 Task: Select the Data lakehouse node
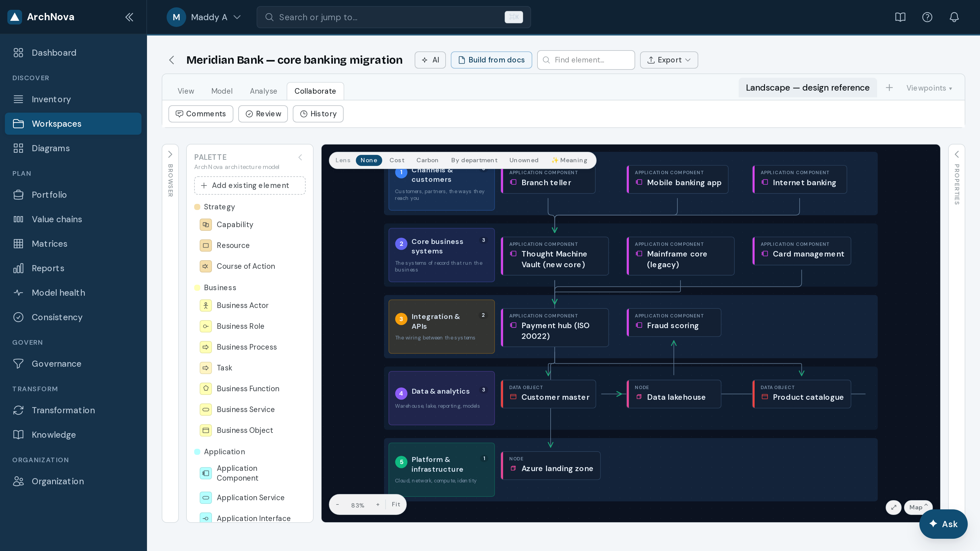[x=674, y=394]
